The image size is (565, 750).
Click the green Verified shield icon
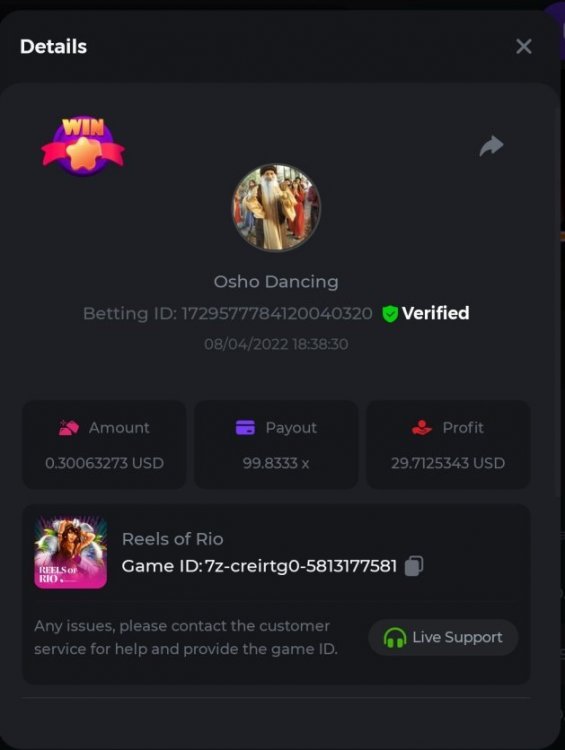(390, 314)
